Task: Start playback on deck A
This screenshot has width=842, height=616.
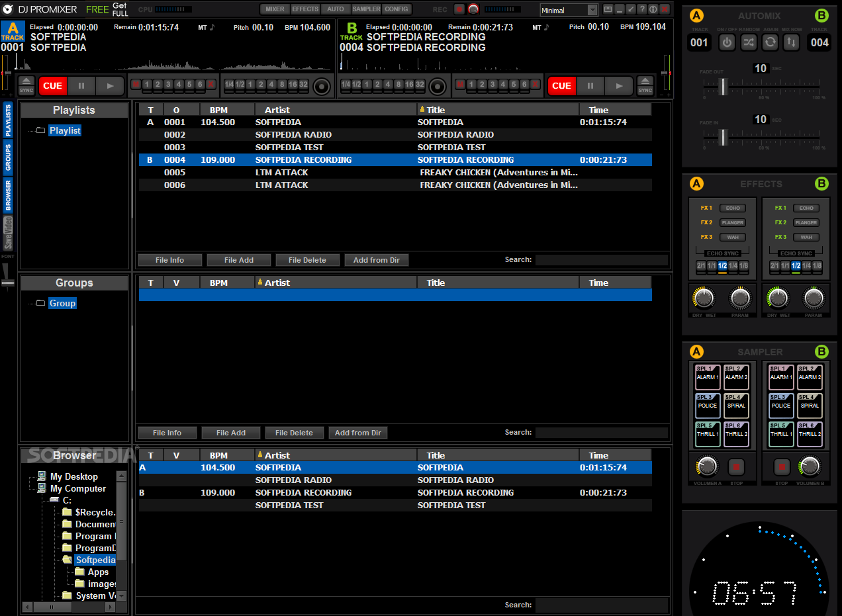Action: point(110,86)
